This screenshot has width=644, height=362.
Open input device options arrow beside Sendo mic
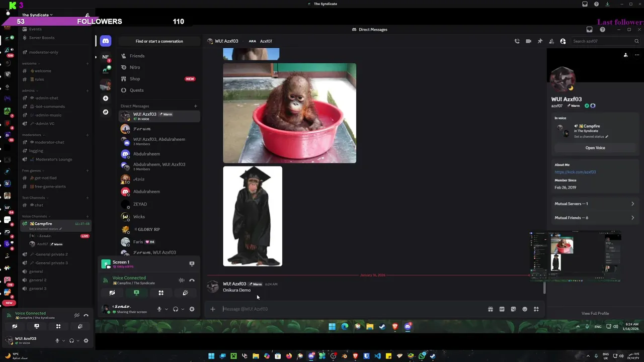(166, 309)
